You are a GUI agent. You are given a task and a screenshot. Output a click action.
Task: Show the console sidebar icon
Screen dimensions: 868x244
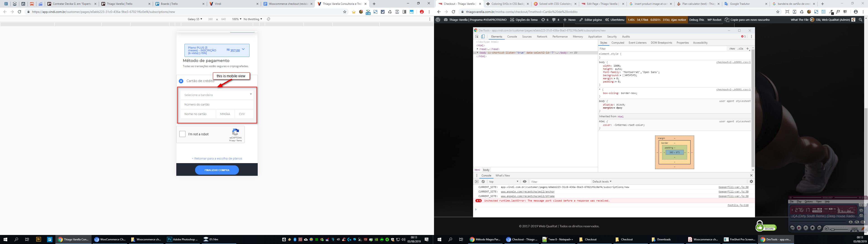click(x=476, y=182)
